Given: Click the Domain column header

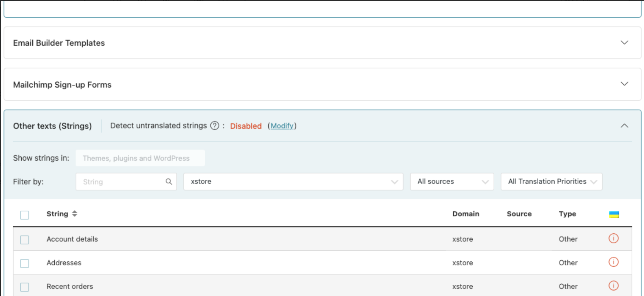Looking at the screenshot, I should (x=466, y=214).
